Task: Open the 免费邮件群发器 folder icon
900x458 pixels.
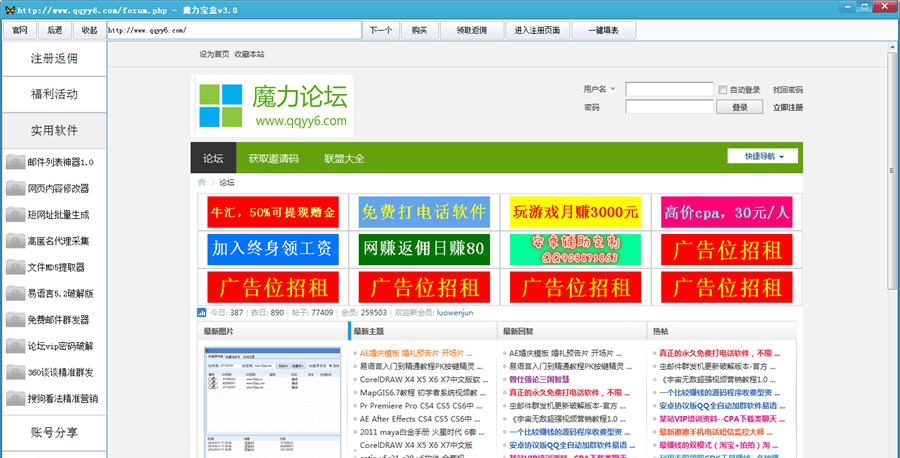Action: pyautogui.click(x=15, y=320)
